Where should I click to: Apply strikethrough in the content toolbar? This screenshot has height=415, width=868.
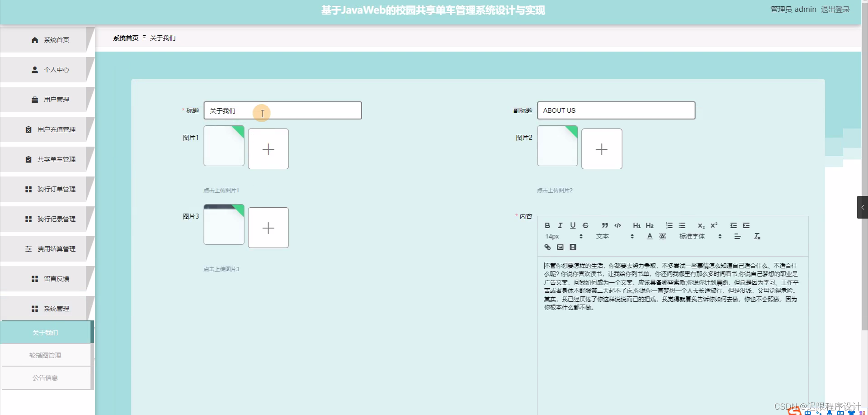585,225
